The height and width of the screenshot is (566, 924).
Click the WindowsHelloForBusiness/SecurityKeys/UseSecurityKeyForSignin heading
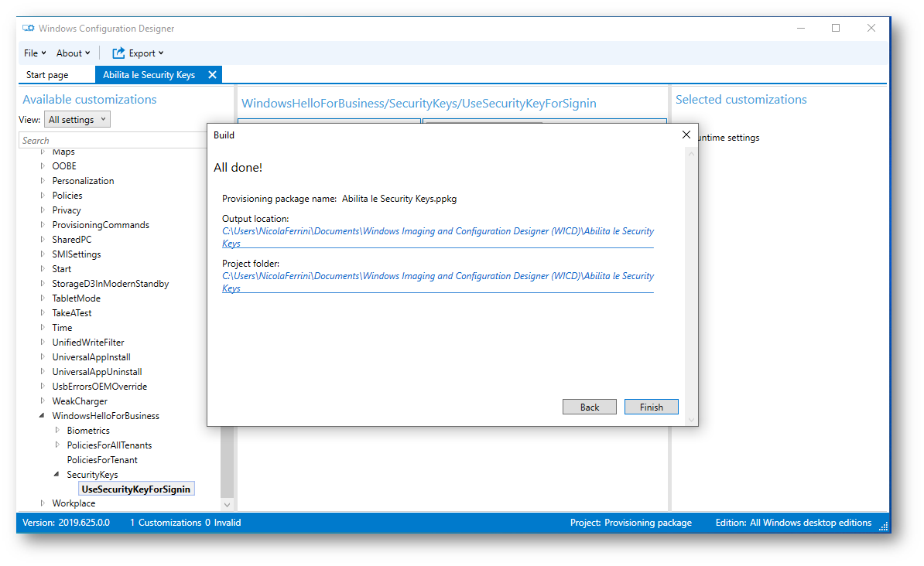point(419,104)
